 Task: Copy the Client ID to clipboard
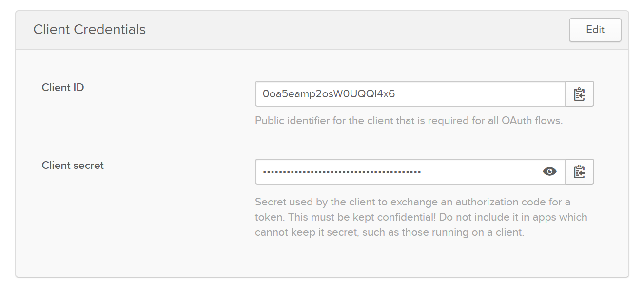coord(579,94)
